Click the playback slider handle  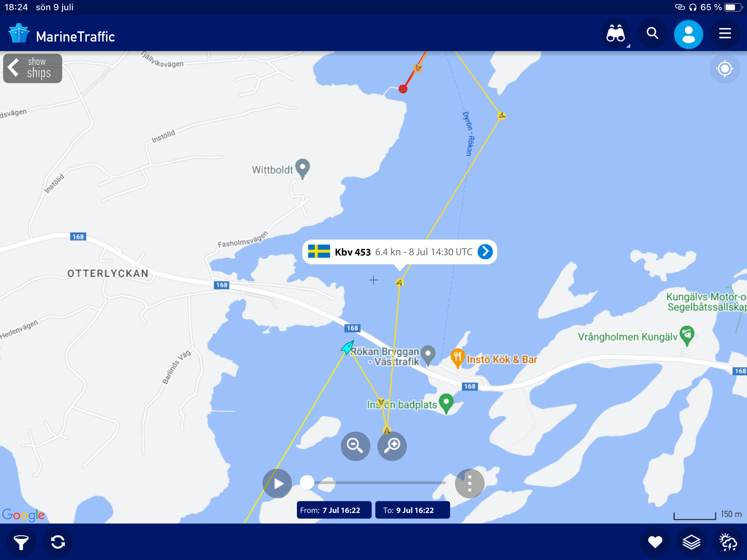(x=307, y=482)
